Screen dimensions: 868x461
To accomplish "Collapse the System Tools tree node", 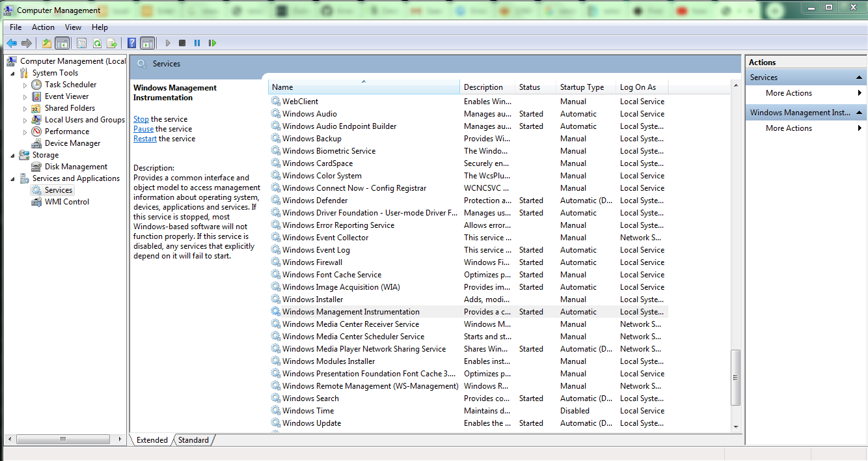I will click(x=13, y=73).
